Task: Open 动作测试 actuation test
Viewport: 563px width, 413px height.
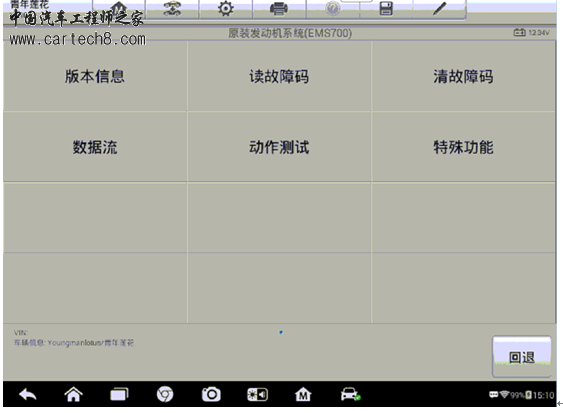Action: point(279,147)
